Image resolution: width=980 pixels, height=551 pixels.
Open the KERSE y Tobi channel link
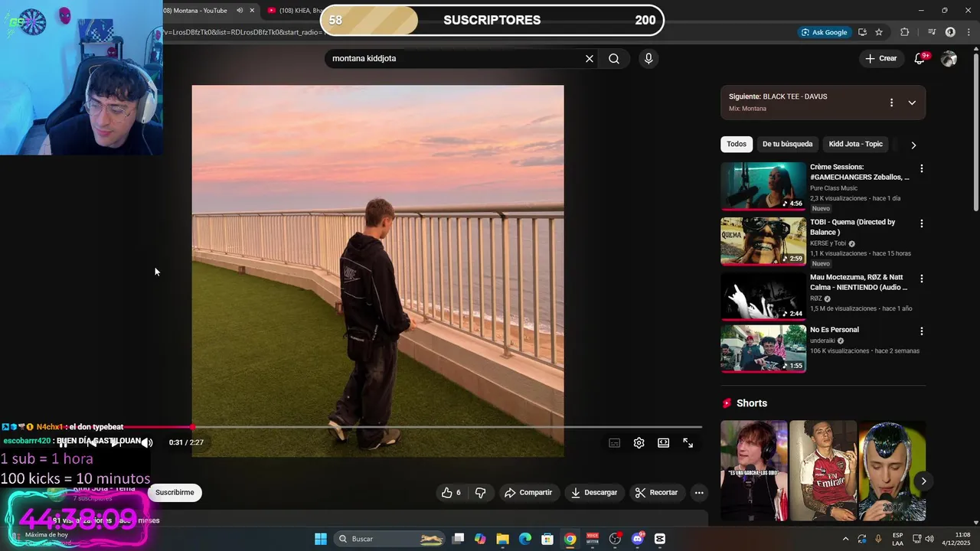click(x=828, y=243)
